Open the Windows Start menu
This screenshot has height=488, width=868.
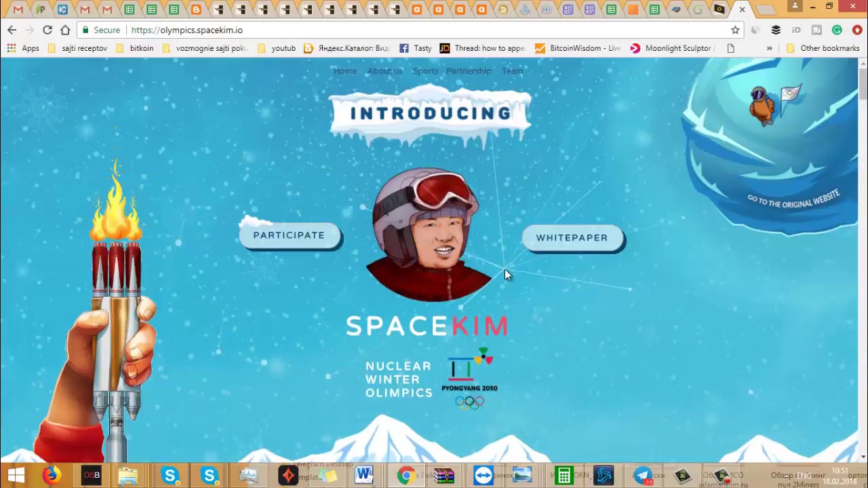click(x=16, y=475)
